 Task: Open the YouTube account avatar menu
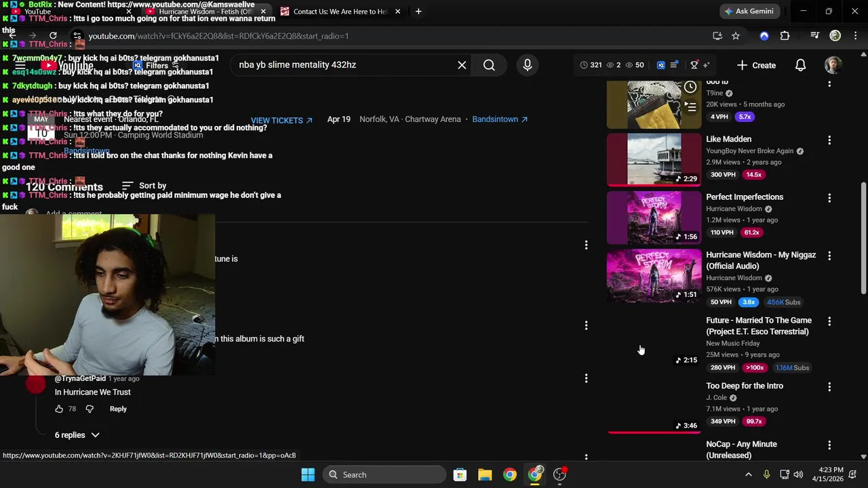833,65
